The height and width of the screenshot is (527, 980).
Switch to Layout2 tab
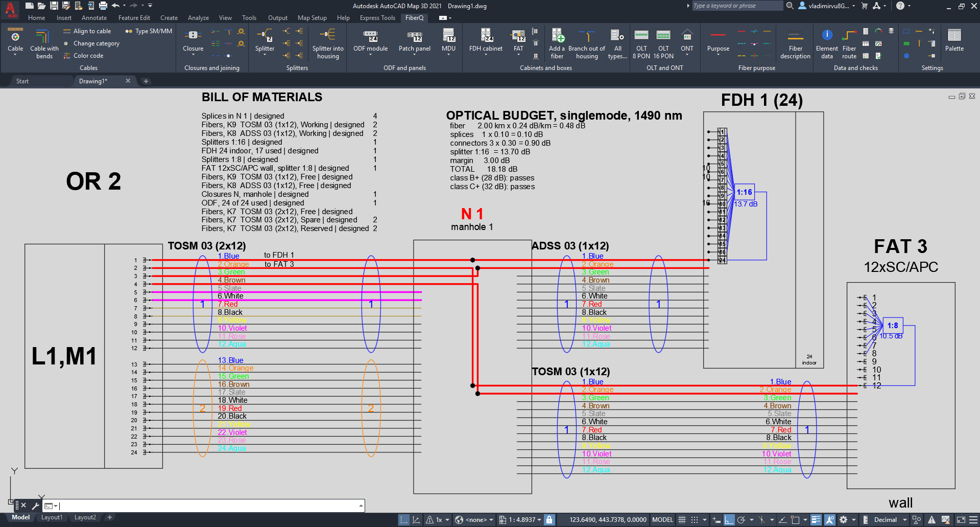pyautogui.click(x=85, y=517)
